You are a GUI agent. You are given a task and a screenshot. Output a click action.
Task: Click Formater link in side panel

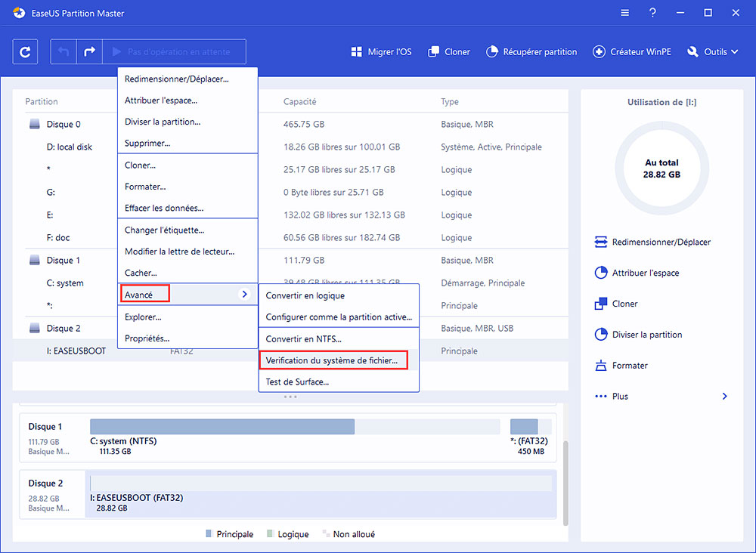pyautogui.click(x=630, y=365)
